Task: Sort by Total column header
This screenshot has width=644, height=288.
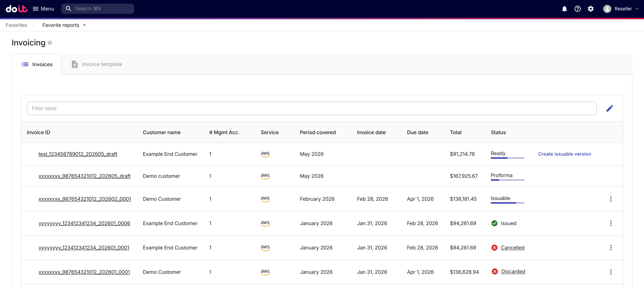Action: pyautogui.click(x=456, y=132)
